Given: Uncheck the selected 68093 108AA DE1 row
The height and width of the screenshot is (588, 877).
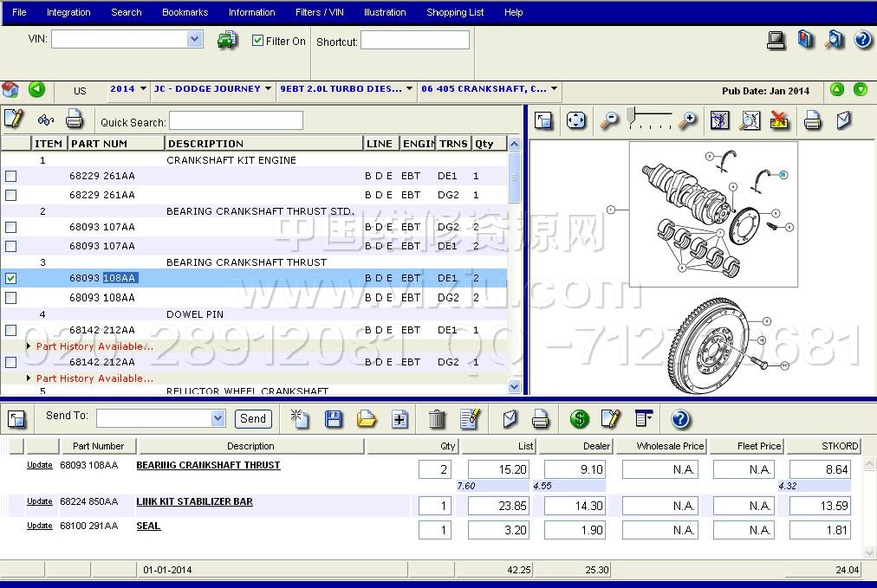Looking at the screenshot, I should click(x=11, y=279).
